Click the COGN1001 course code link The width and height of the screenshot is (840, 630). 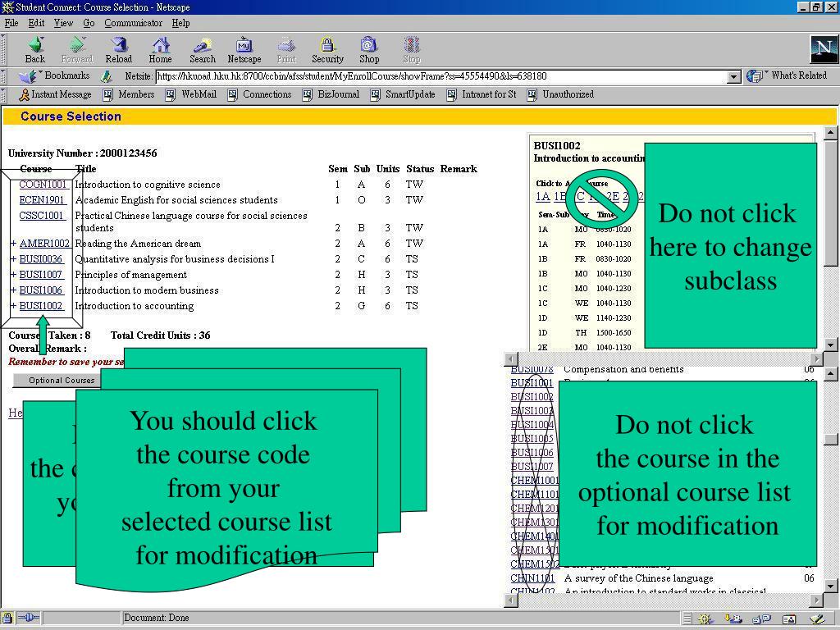[43, 185]
